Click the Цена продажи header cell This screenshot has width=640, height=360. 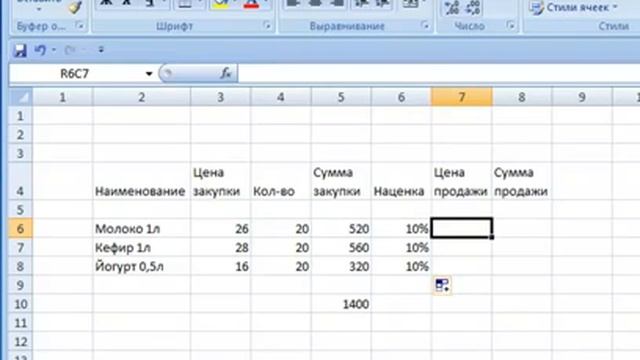click(x=462, y=181)
